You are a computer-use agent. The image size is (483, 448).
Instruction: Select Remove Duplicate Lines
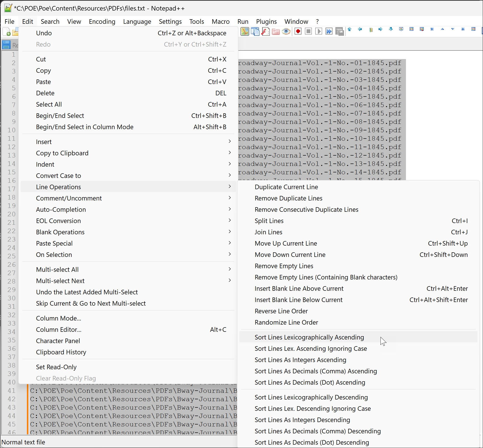[x=288, y=198]
